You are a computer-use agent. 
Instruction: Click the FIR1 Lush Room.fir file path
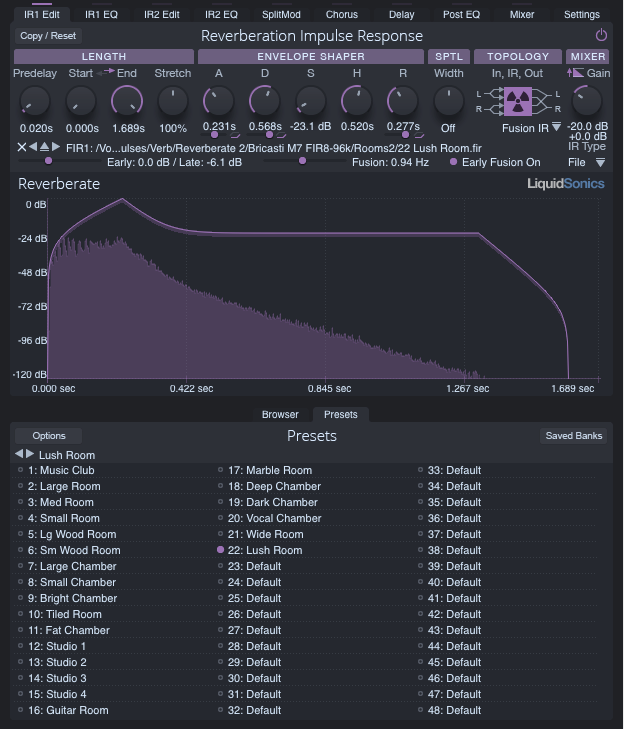point(273,148)
